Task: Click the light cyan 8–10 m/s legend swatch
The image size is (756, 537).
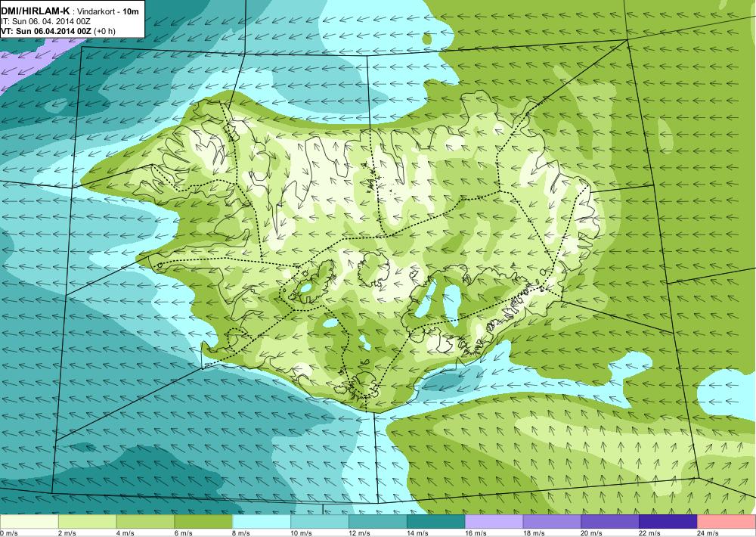Action: click(262, 522)
